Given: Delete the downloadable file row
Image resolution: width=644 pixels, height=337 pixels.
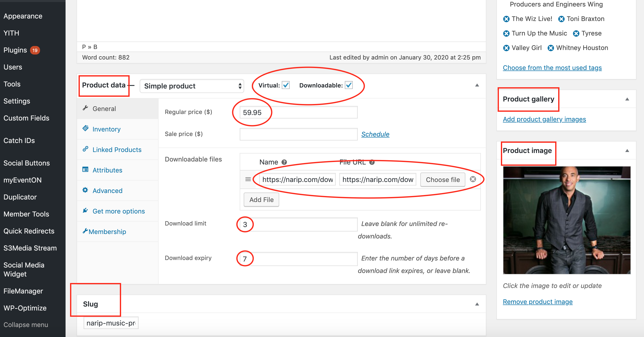Looking at the screenshot, I should coord(473,179).
